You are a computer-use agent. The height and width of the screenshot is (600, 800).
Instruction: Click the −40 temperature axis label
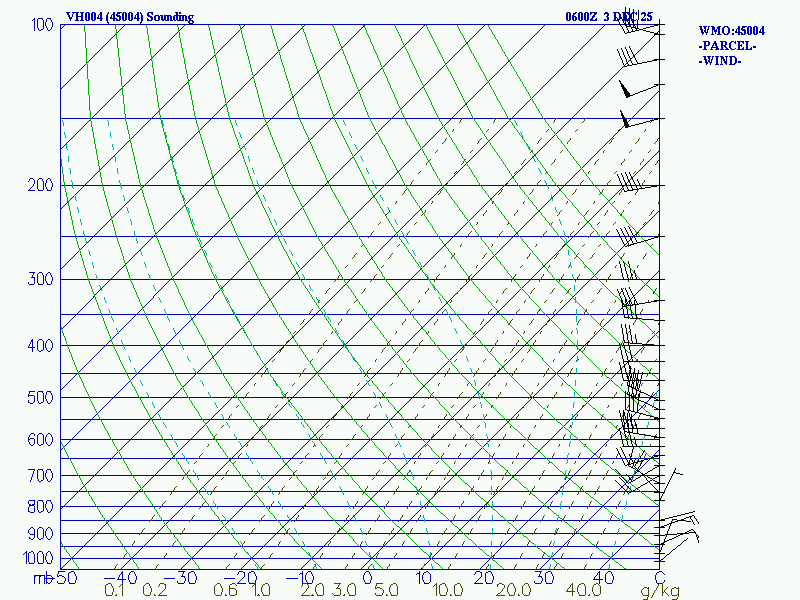click(120, 578)
